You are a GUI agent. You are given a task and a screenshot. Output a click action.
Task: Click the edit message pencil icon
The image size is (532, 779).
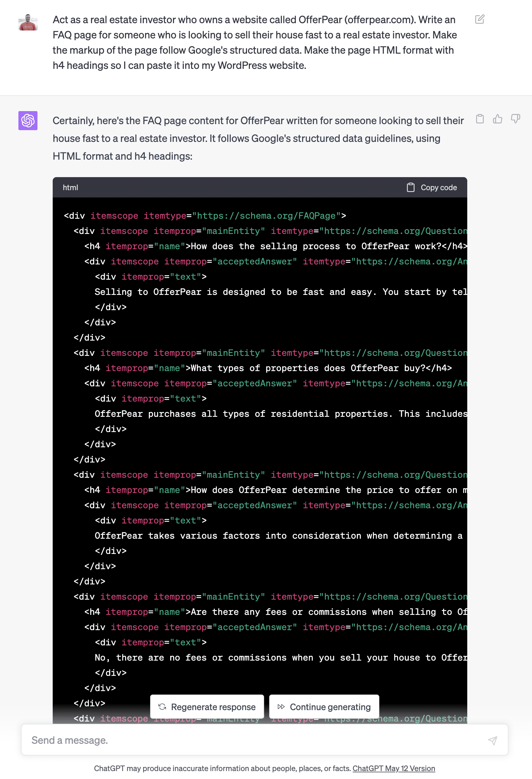point(480,19)
